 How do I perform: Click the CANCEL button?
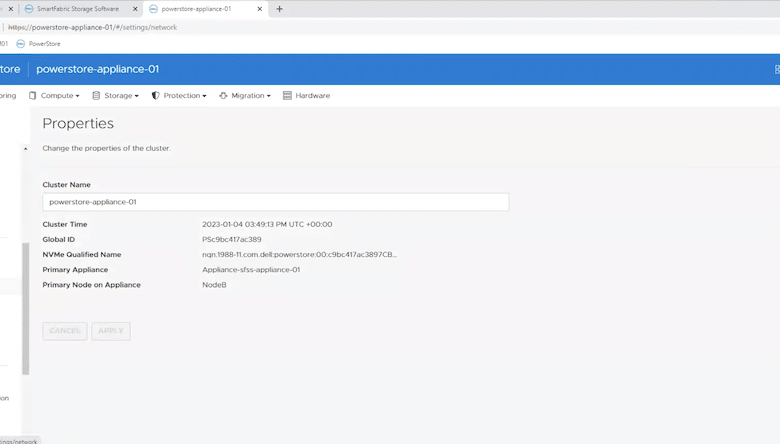[x=65, y=331]
